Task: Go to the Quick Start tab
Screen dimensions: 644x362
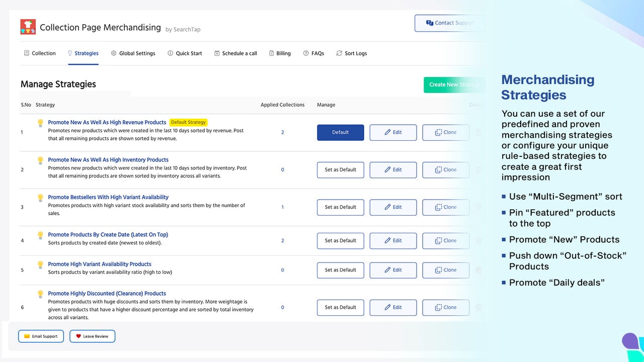Action: pos(185,53)
